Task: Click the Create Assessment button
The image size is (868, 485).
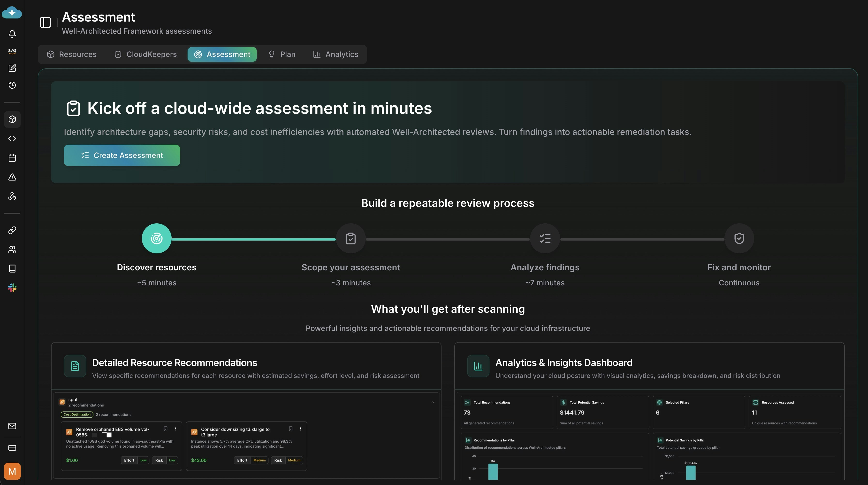Action: 122,155
